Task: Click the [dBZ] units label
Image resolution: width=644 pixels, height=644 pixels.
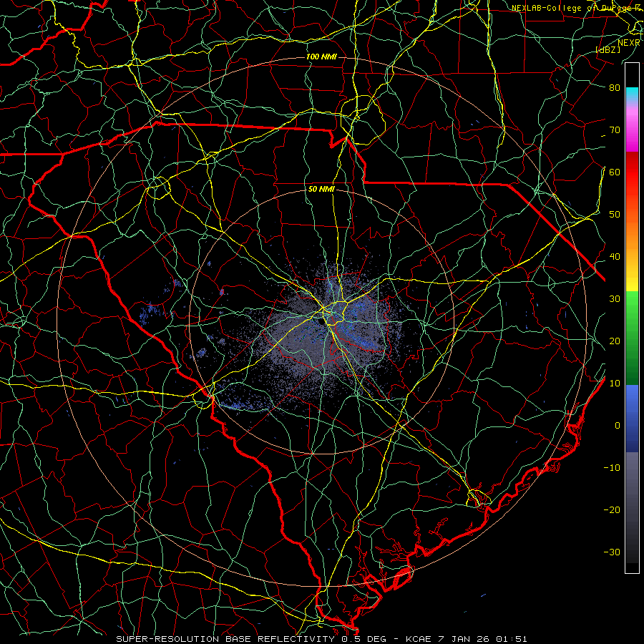Action: [x=608, y=49]
